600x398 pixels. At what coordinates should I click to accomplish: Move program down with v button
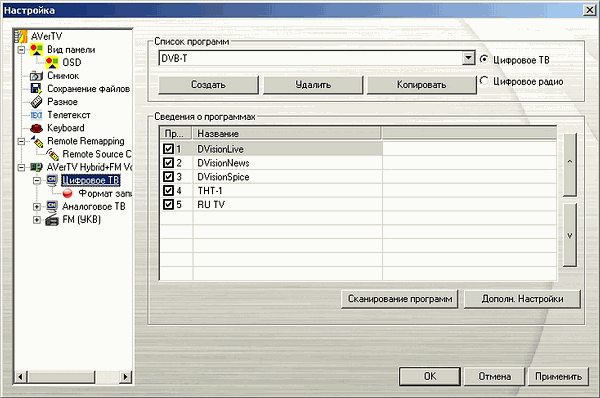(x=569, y=235)
